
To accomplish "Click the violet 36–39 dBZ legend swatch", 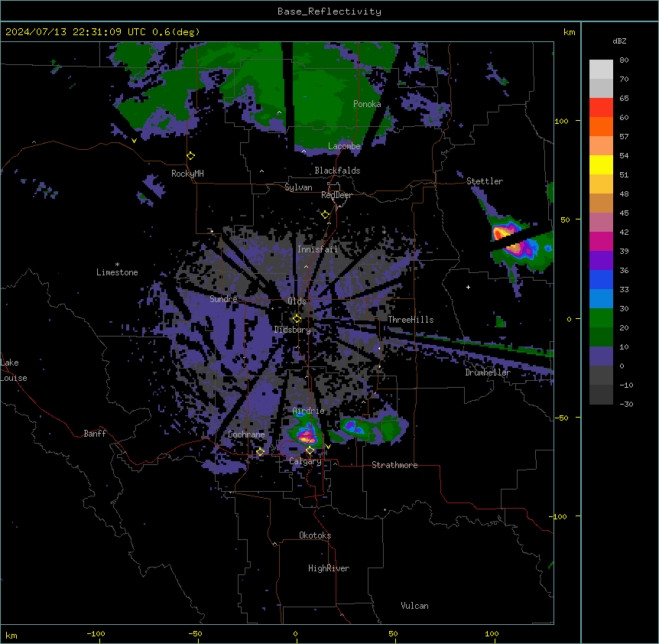I will (601, 261).
